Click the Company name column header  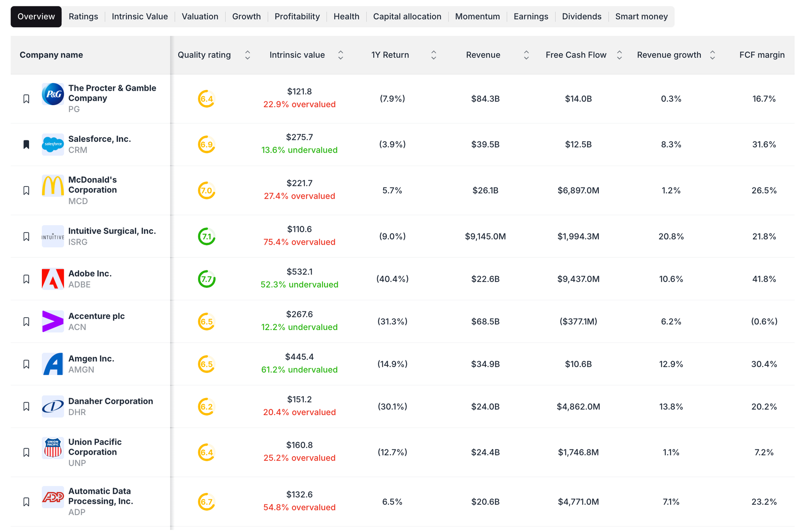tap(51, 55)
